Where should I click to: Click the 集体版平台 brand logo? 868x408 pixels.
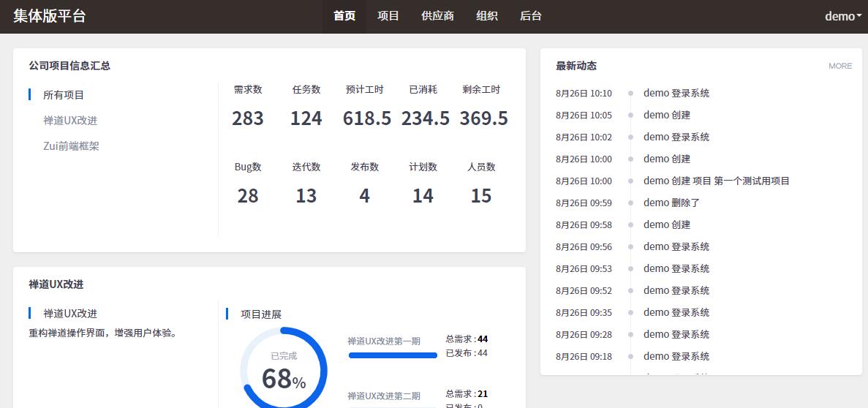point(50,16)
